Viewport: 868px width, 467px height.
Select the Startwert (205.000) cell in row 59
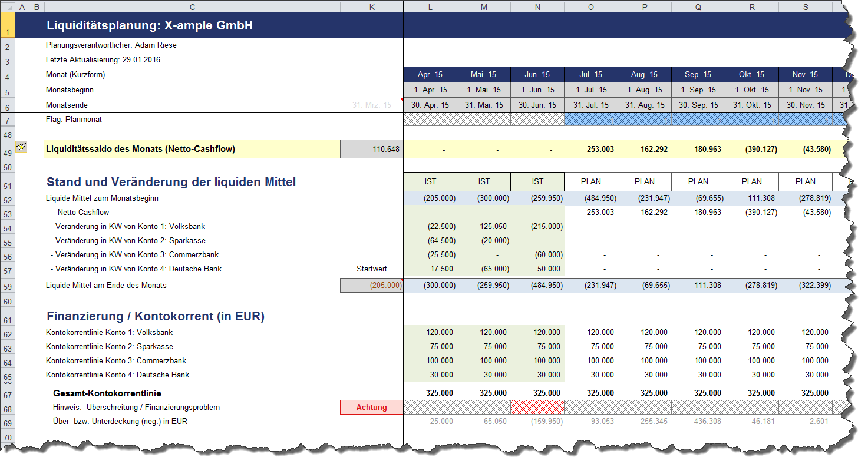pos(371,286)
